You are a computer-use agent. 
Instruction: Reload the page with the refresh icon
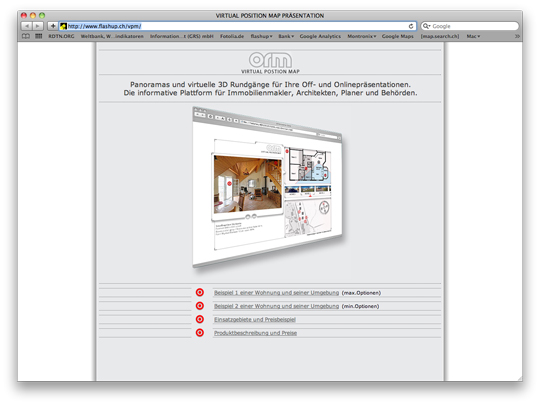[x=411, y=26]
